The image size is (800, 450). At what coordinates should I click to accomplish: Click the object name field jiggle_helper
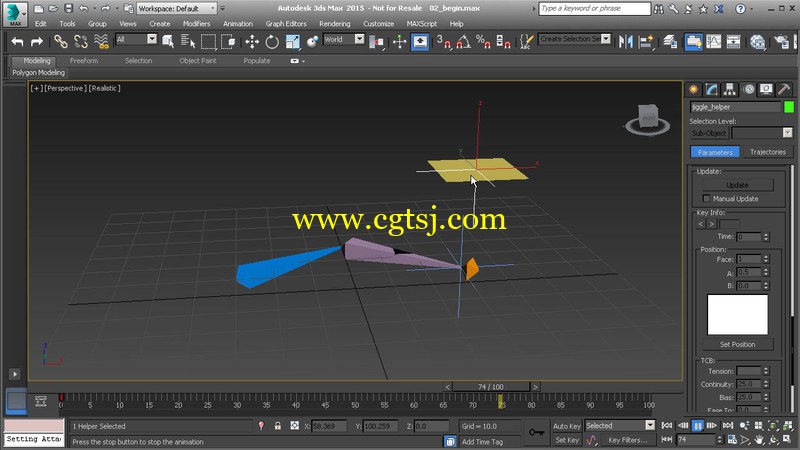pyautogui.click(x=735, y=107)
